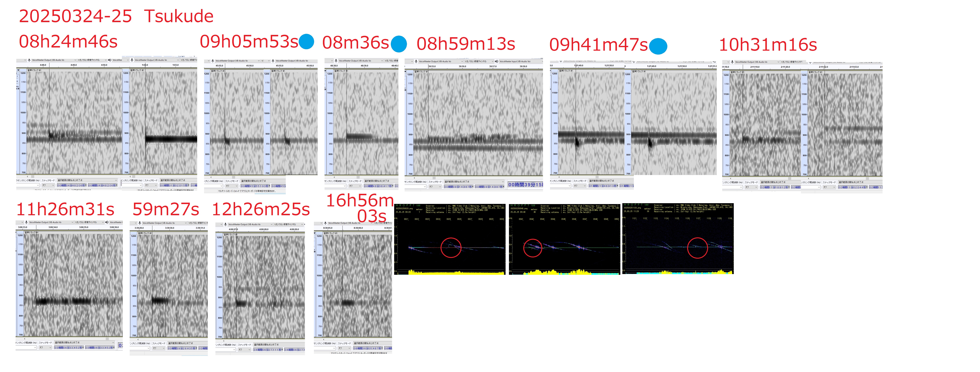Click microphone icon in 11h26m31s panel
This screenshot has width=980, height=372.
tap(26, 222)
